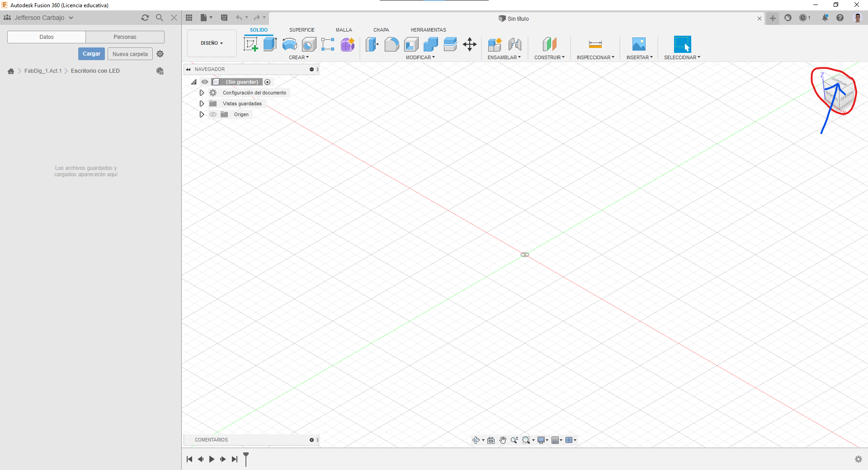The height and width of the screenshot is (470, 868).
Task: Click the Construir offset plane icon
Action: [549, 44]
